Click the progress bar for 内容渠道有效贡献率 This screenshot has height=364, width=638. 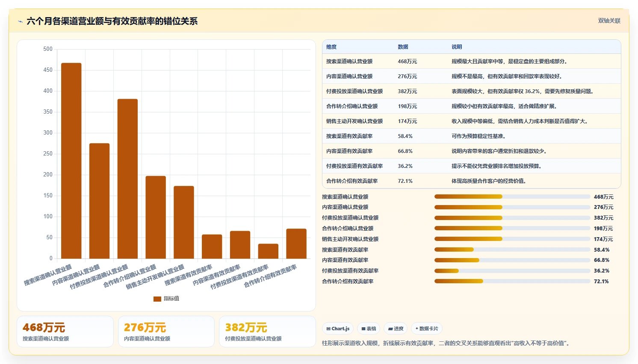[512, 260]
